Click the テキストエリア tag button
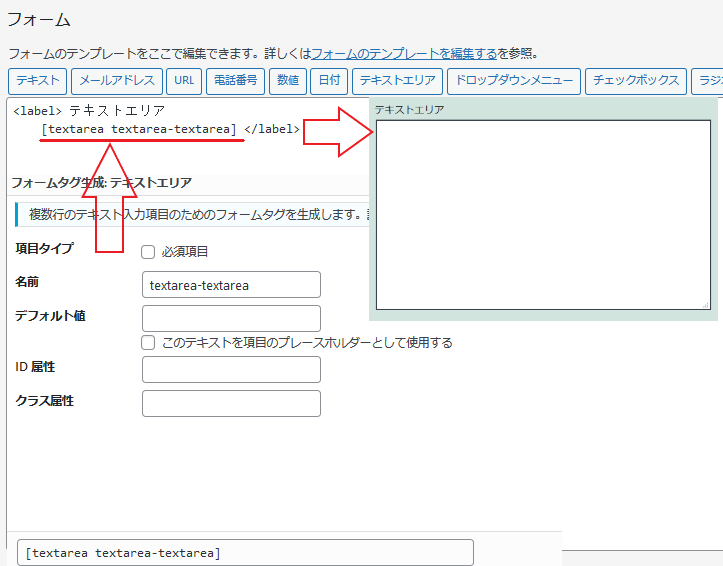Screen dimensions: 723x566 pyautogui.click(x=397, y=81)
